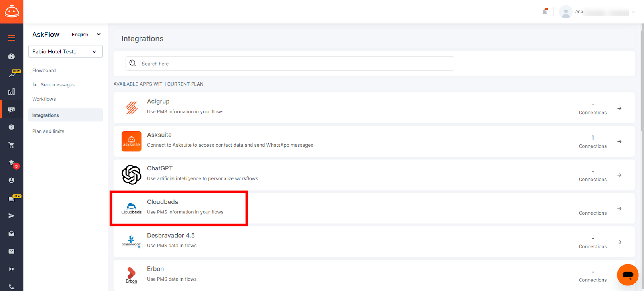This screenshot has width=644, height=291.
Task: Click the Search here input field
Action: point(290,64)
